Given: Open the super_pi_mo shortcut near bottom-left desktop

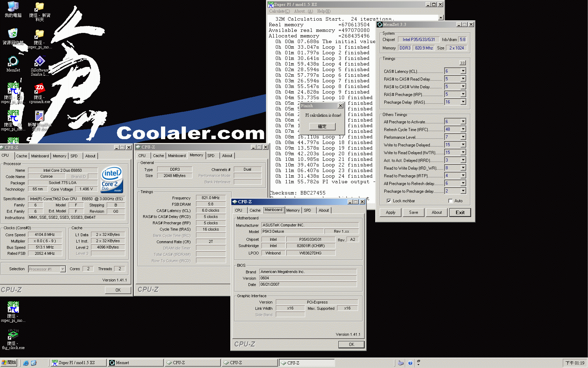Looking at the screenshot, I should click(x=13, y=312).
